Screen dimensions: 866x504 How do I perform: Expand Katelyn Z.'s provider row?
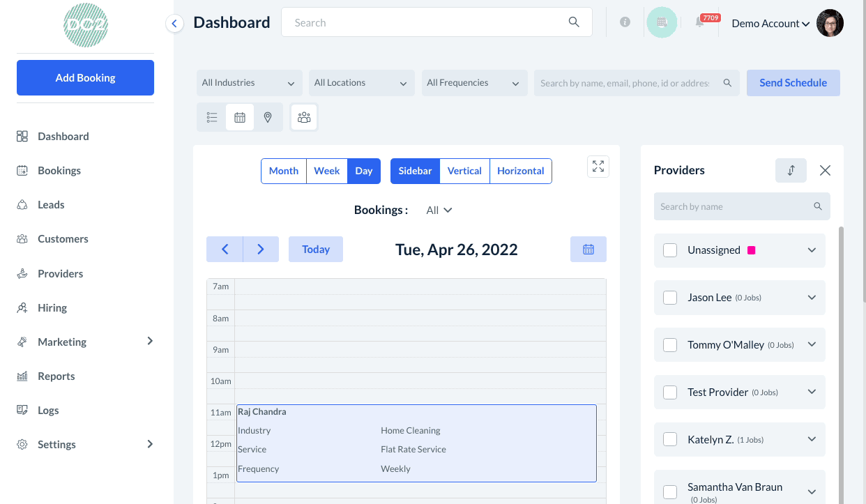coord(812,439)
